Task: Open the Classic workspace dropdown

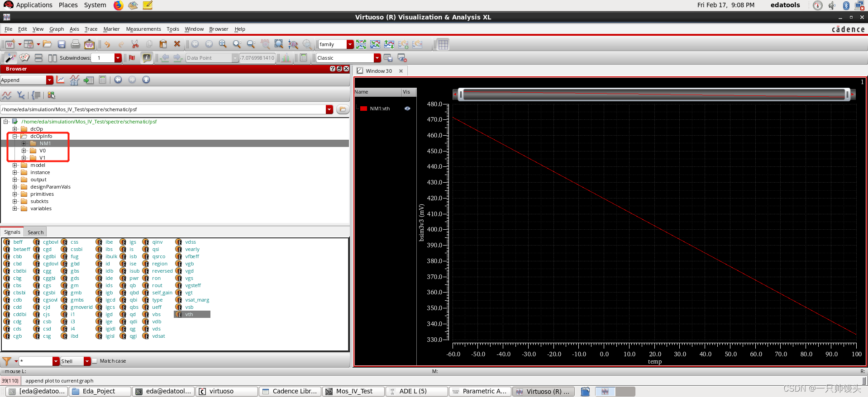Action: click(377, 58)
